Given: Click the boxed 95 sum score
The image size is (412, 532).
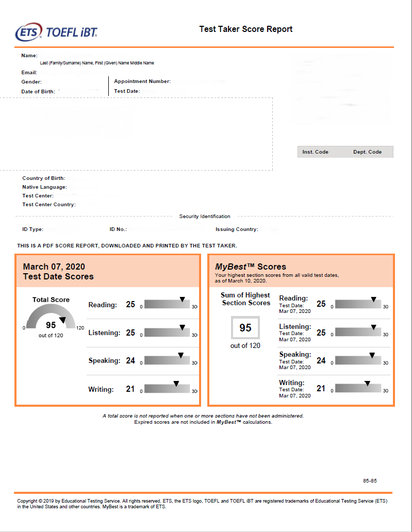Looking at the screenshot, I should pyautogui.click(x=245, y=328).
